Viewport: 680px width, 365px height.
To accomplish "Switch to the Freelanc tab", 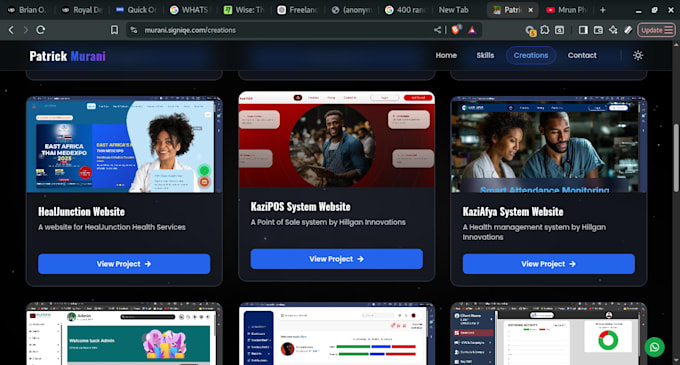I will pos(298,10).
